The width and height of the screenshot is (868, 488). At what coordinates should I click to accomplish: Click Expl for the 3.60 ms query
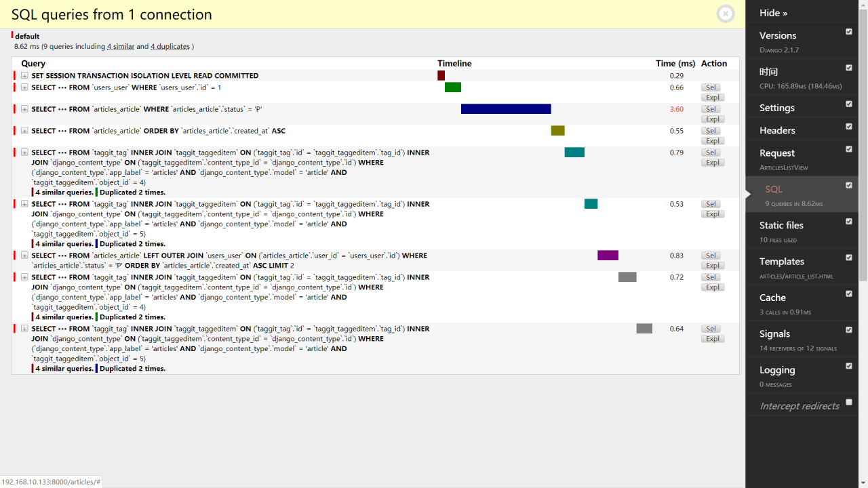pos(713,119)
